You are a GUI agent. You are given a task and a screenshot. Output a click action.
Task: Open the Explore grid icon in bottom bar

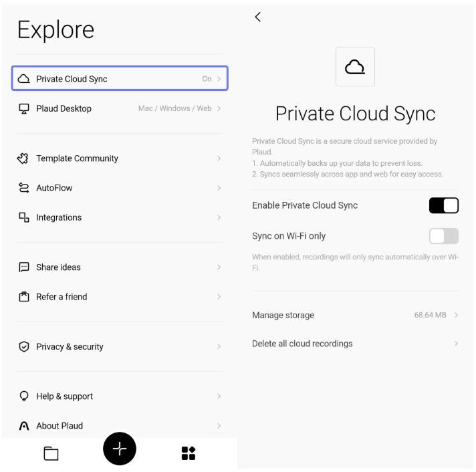[x=189, y=453]
